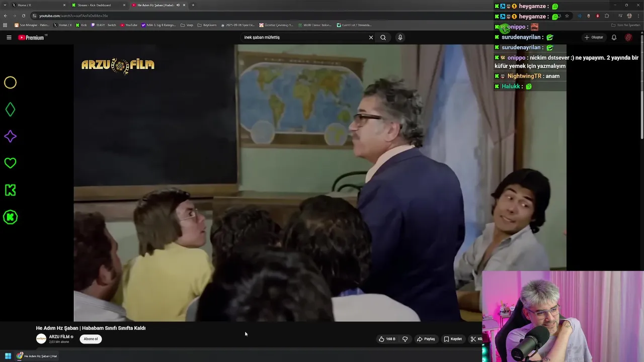The width and height of the screenshot is (644, 362).
Task: Open the browser profile avatar
Action: (629, 16)
